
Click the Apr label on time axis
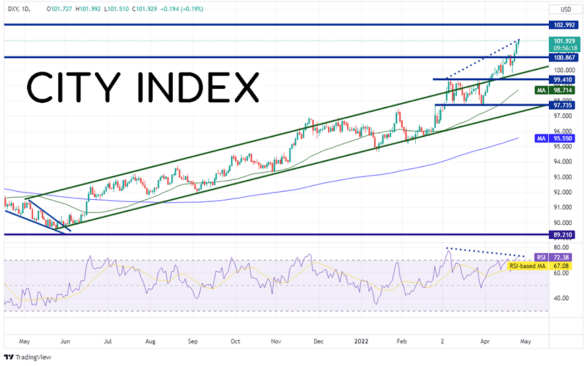(485, 341)
